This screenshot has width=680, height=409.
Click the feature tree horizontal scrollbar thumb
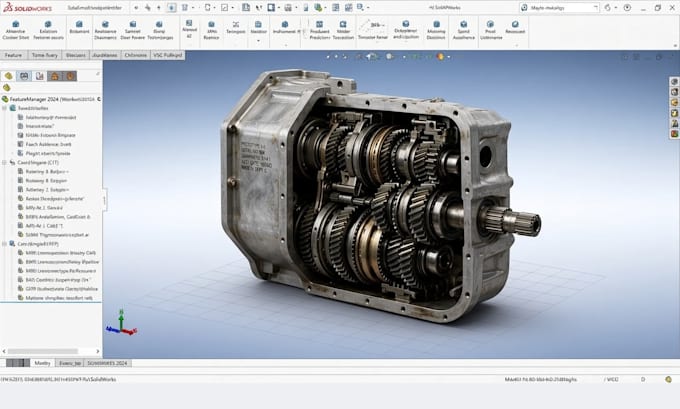click(42, 351)
